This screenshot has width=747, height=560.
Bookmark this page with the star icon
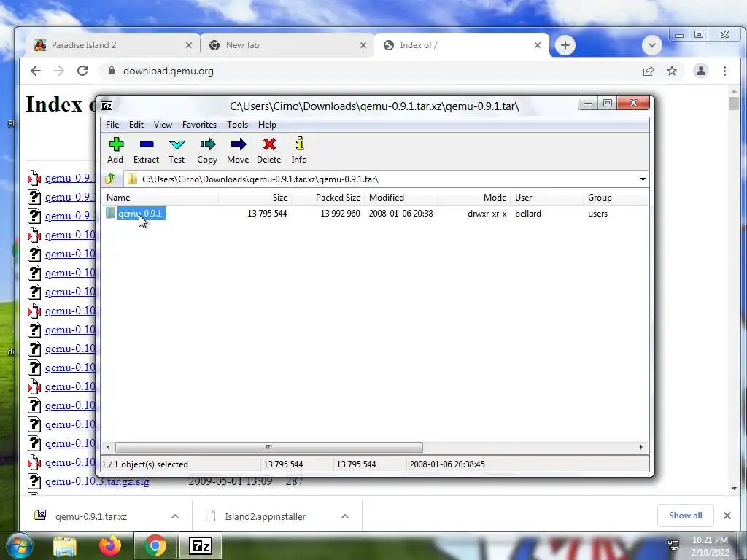point(672,71)
